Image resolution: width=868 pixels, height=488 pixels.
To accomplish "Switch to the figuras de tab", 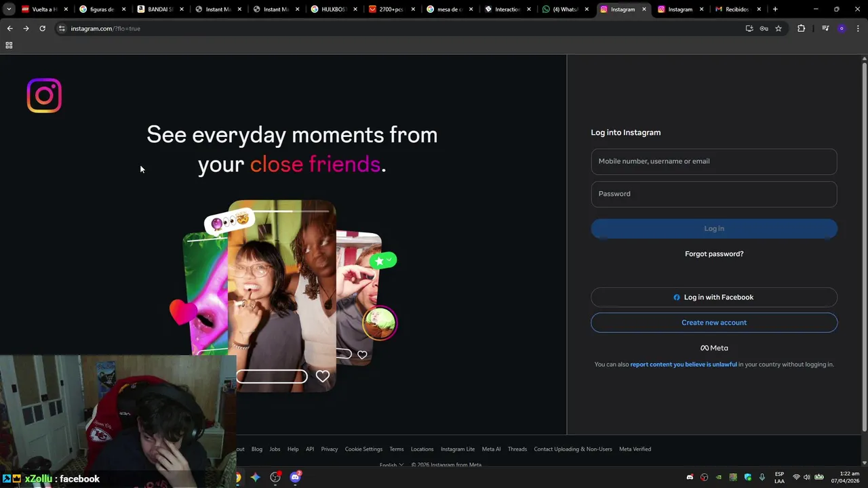I will coord(102,9).
